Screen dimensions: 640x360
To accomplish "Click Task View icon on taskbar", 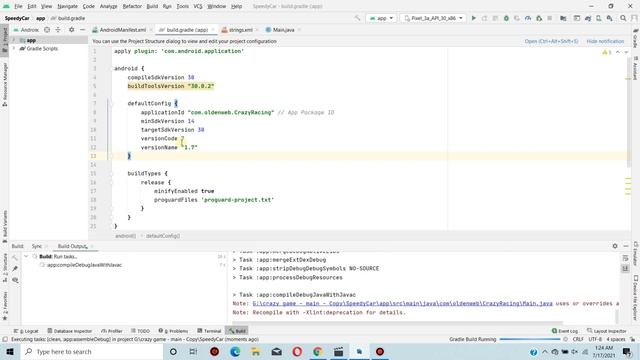I will click(193, 351).
